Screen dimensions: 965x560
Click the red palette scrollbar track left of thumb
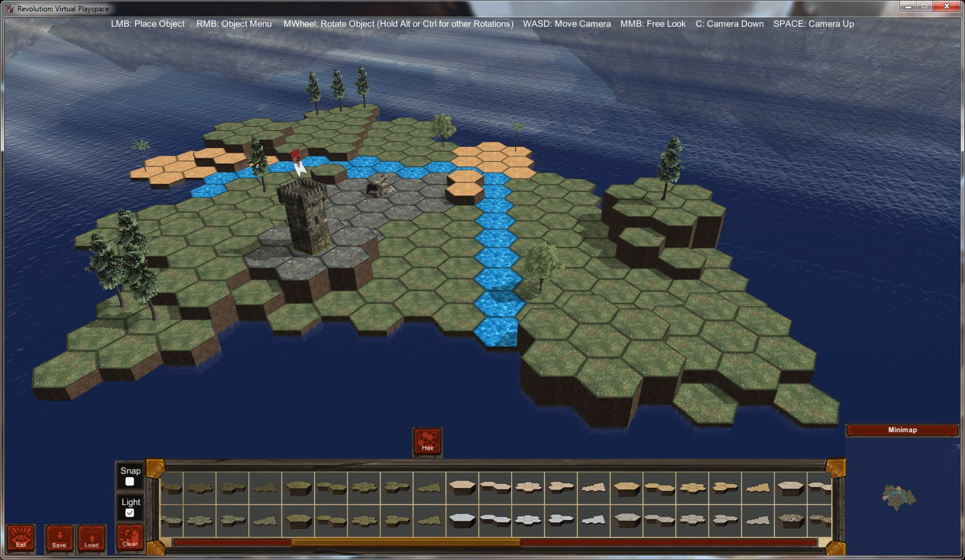(232, 543)
